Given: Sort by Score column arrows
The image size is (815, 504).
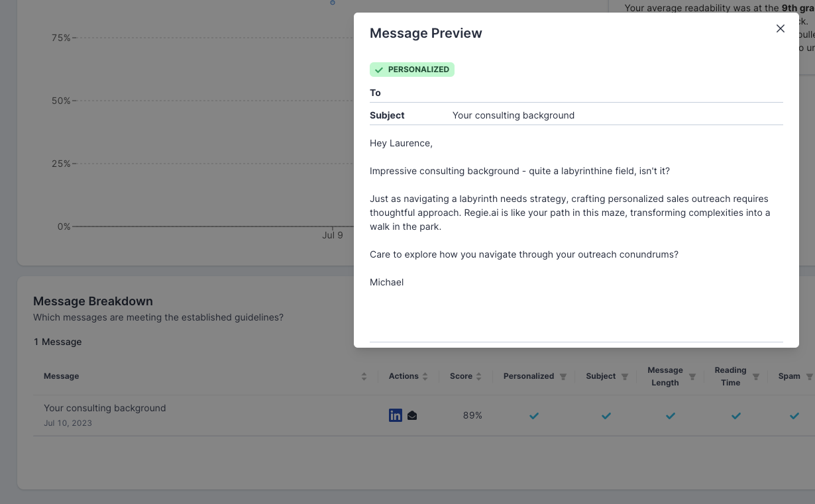Looking at the screenshot, I should pos(478,376).
